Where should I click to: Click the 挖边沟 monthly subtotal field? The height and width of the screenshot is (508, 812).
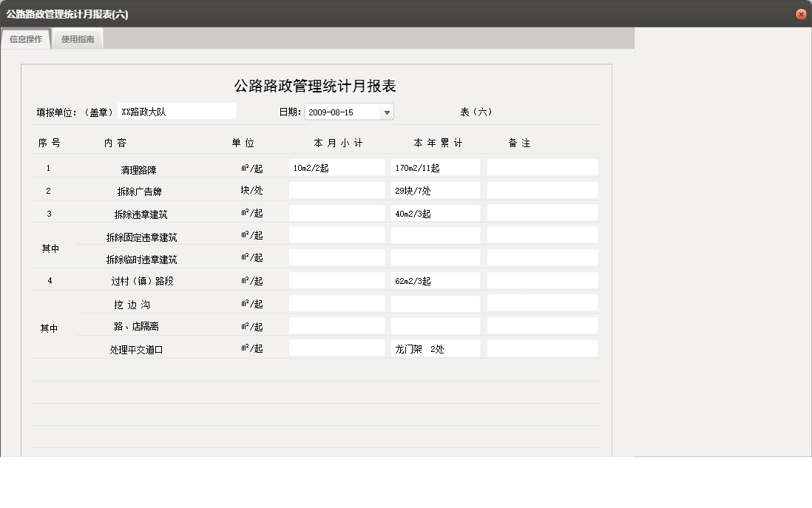(x=336, y=302)
